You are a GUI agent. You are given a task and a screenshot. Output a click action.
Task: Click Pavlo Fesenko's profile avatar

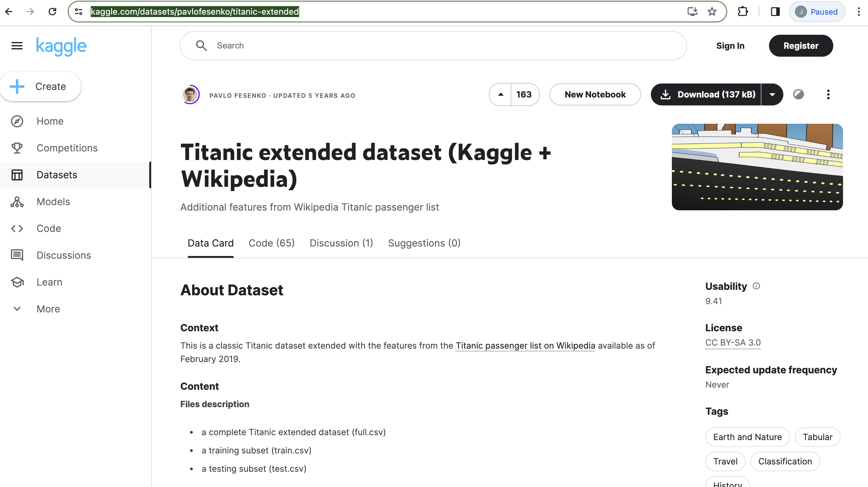click(190, 95)
